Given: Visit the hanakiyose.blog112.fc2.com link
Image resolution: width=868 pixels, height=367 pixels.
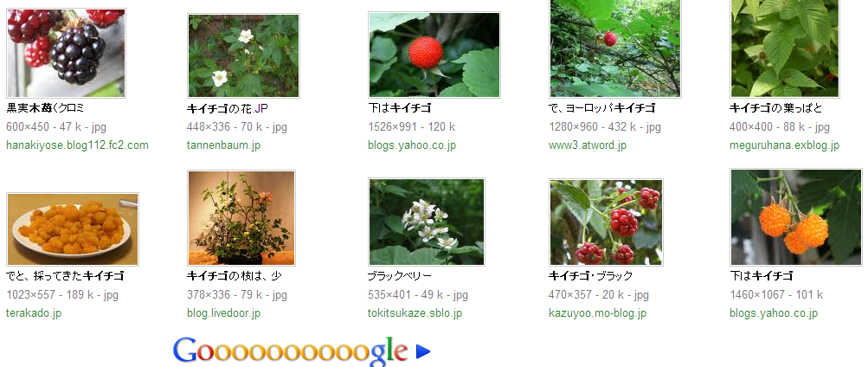Looking at the screenshot, I should point(78,145).
